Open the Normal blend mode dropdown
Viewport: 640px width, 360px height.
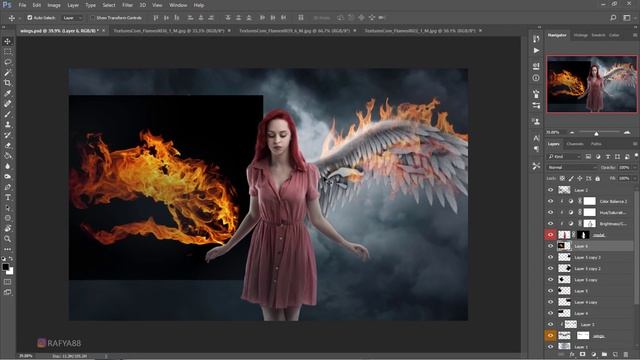(573, 168)
